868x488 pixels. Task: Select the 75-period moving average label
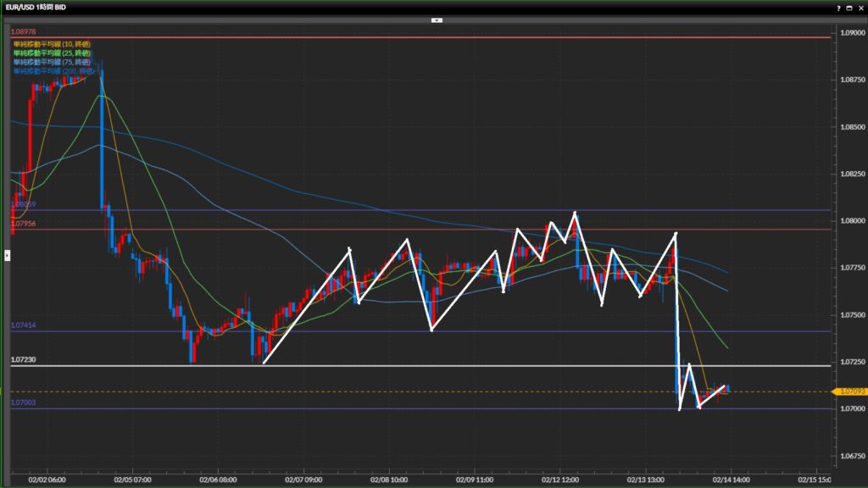pyautogui.click(x=52, y=62)
